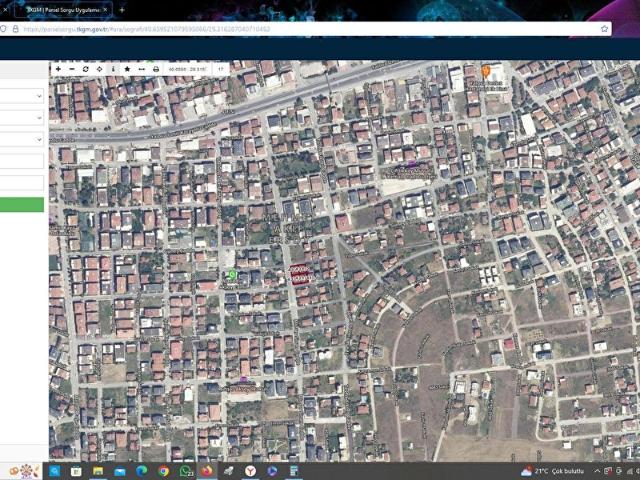
Task: Show hidden tray icons chevron
Action: [597, 471]
